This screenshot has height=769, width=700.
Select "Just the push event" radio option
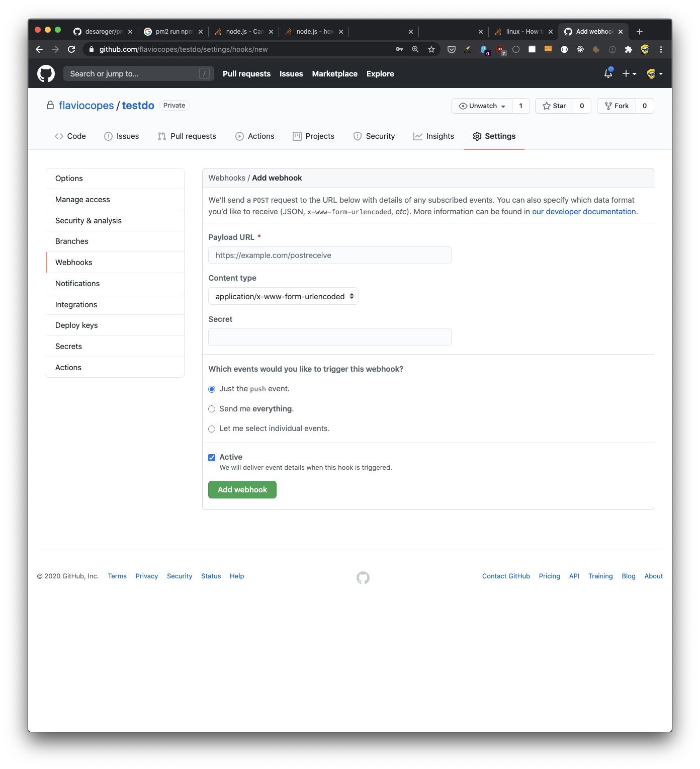212,389
